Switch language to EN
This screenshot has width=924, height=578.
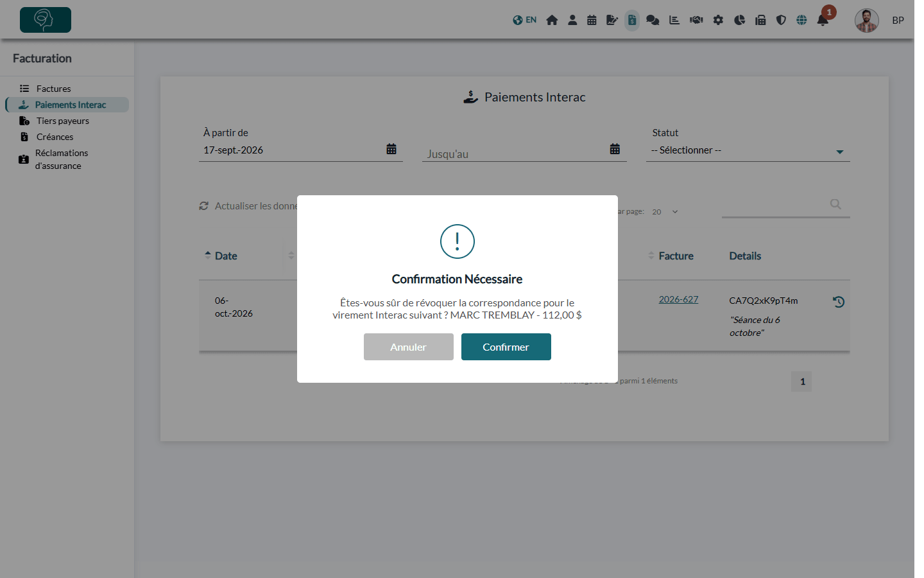pyautogui.click(x=524, y=20)
